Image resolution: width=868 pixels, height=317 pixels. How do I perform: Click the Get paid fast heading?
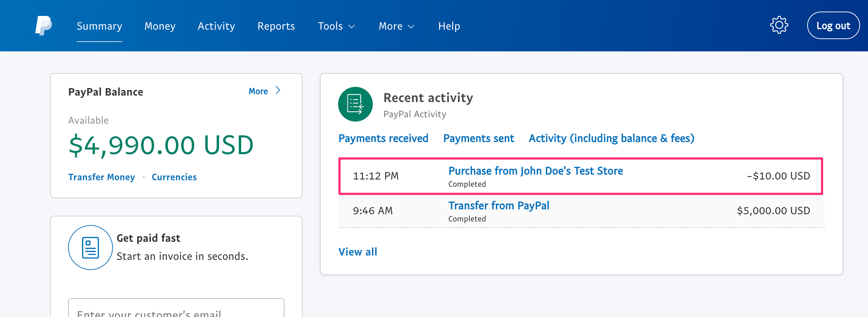coord(148,238)
